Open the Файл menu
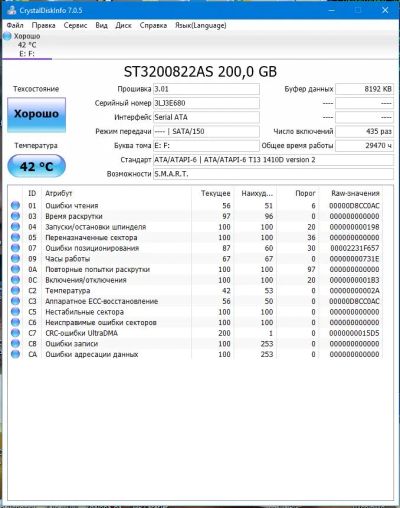 tap(15, 25)
